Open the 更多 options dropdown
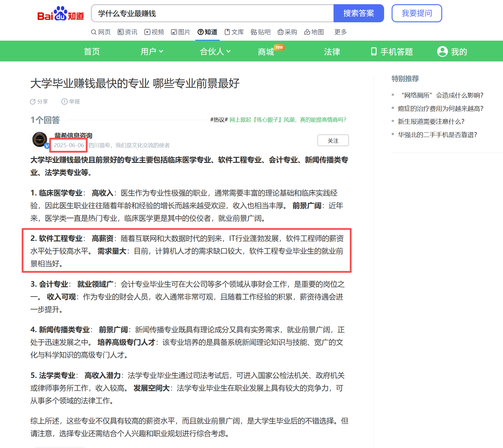Image resolution: width=503 pixels, height=448 pixels. [340, 32]
